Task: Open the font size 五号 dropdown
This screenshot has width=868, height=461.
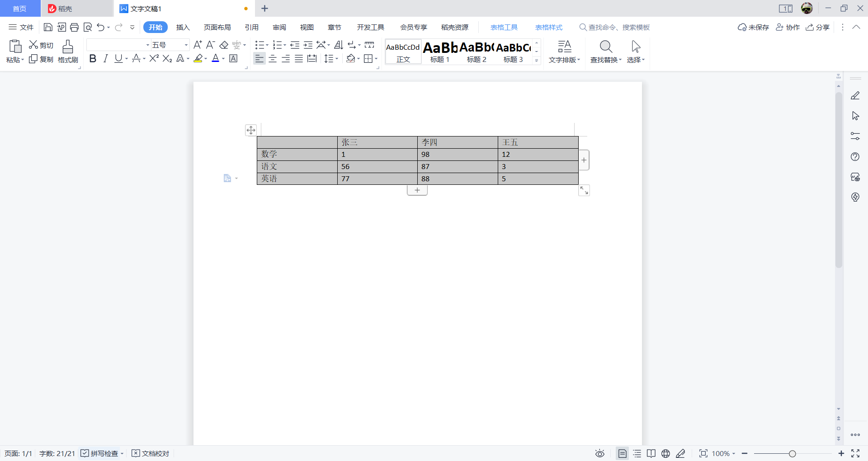Action: 186,45
